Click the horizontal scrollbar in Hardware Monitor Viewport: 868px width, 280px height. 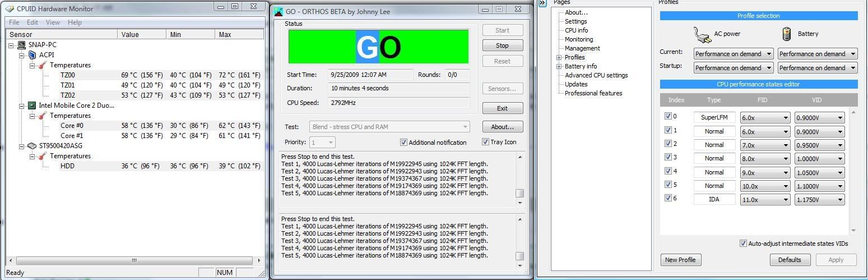[134, 260]
